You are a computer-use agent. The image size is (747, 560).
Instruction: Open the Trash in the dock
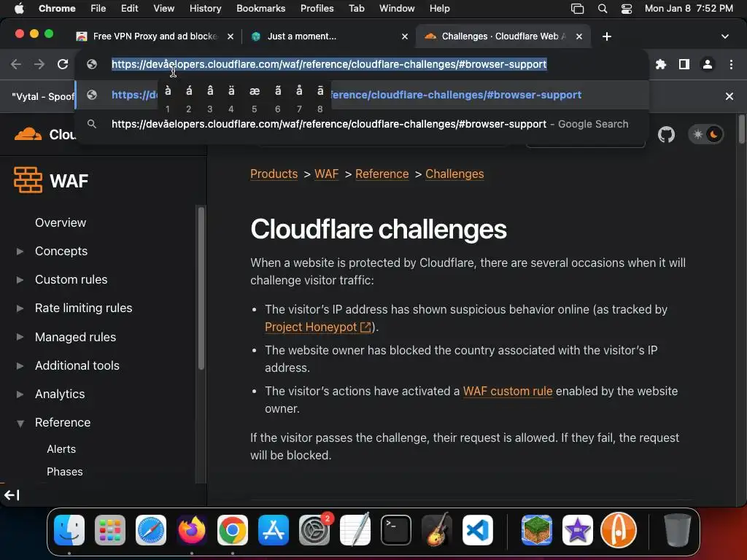678,530
